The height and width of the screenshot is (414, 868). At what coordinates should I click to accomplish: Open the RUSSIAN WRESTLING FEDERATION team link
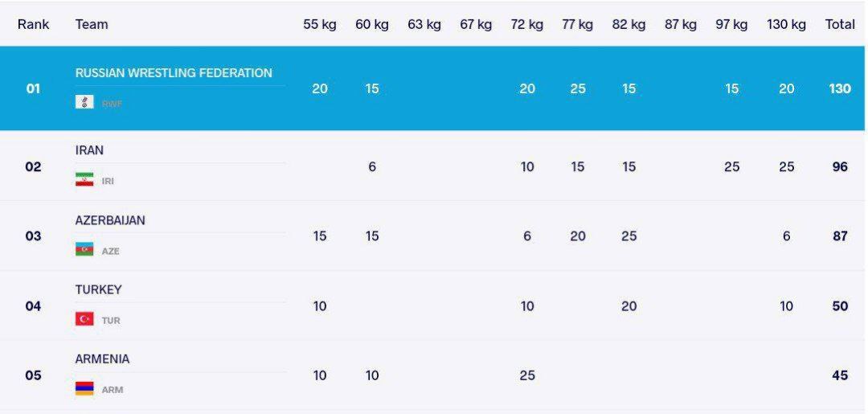tap(174, 73)
